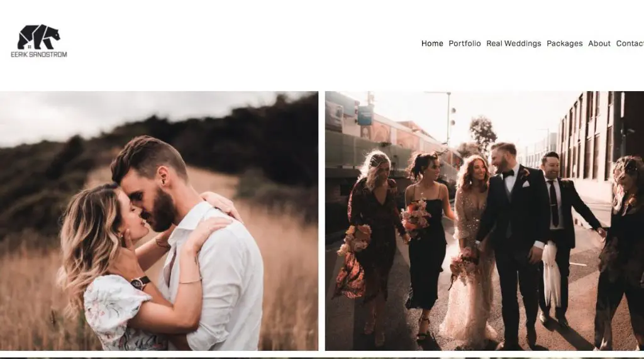Open the Real Weddings page
Viewport: 644px width, 359px height.
tap(513, 43)
